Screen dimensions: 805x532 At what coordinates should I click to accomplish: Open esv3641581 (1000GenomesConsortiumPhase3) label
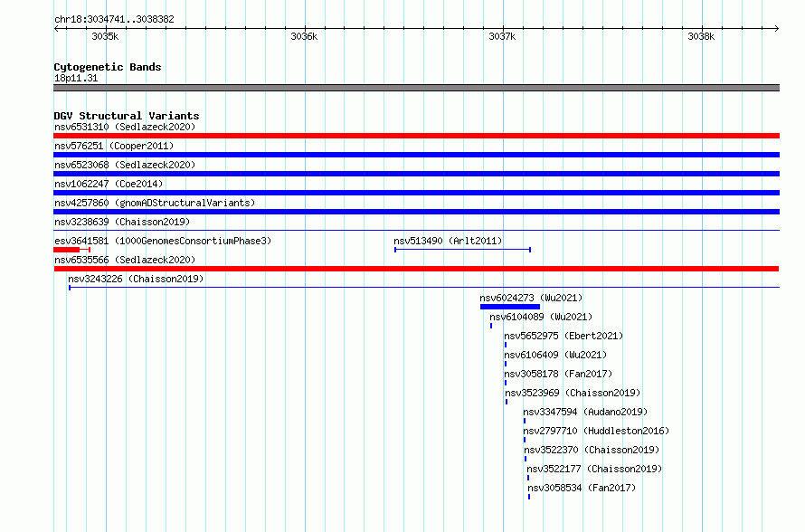tap(163, 241)
